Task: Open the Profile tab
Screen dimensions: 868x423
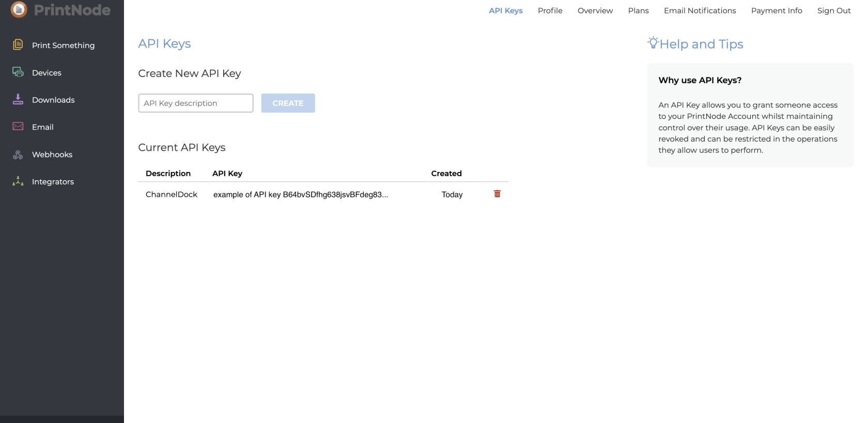Action: tap(550, 10)
